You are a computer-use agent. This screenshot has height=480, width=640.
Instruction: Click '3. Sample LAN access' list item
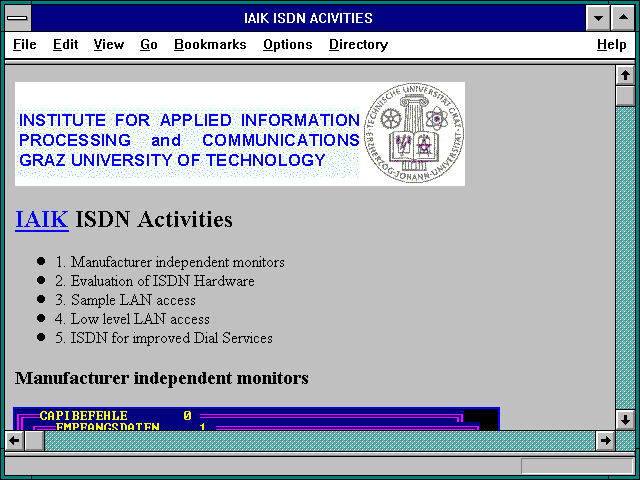pos(125,300)
